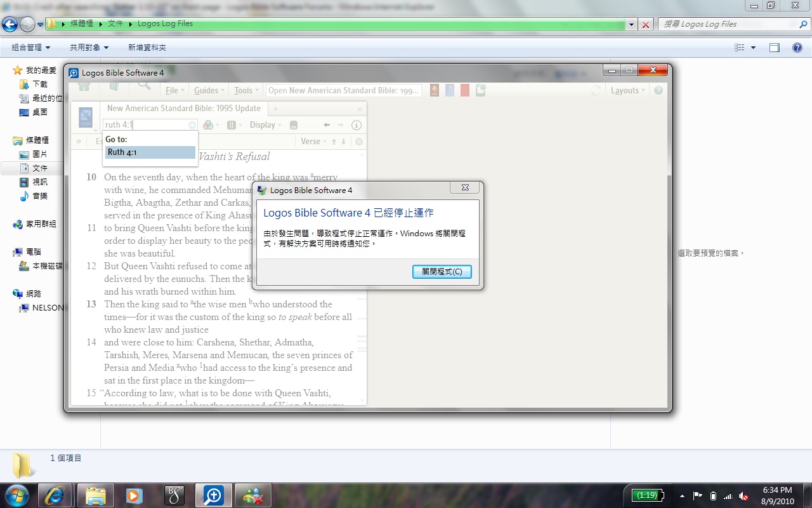Screen dimensions: 812x508
Task: Click the forward history arrow in resource panel
Action: click(x=341, y=125)
